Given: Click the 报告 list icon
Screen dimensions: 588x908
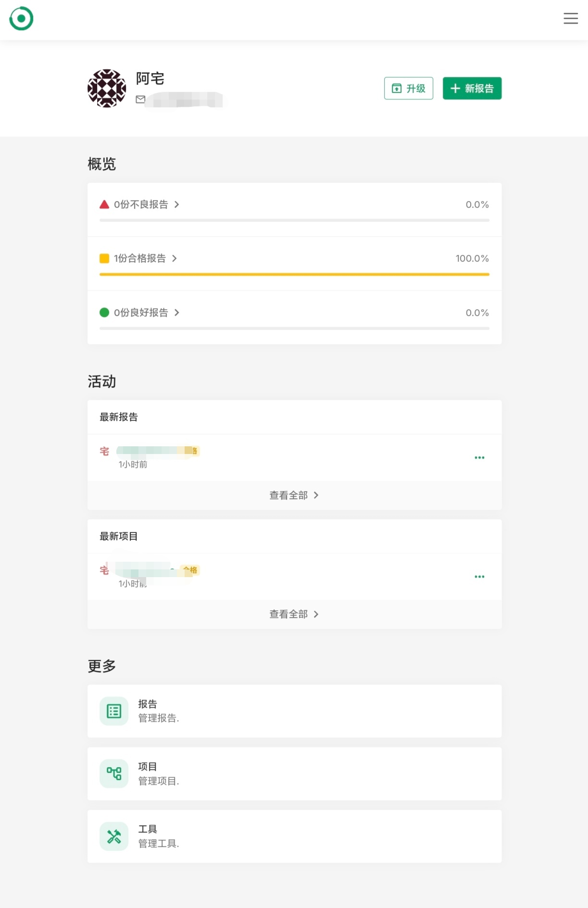Looking at the screenshot, I should coord(114,711).
